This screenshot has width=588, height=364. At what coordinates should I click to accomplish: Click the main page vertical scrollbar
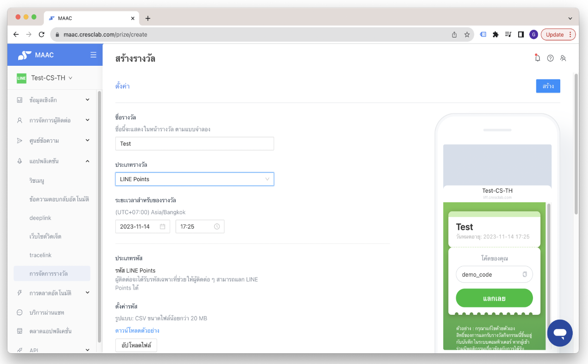[576, 144]
